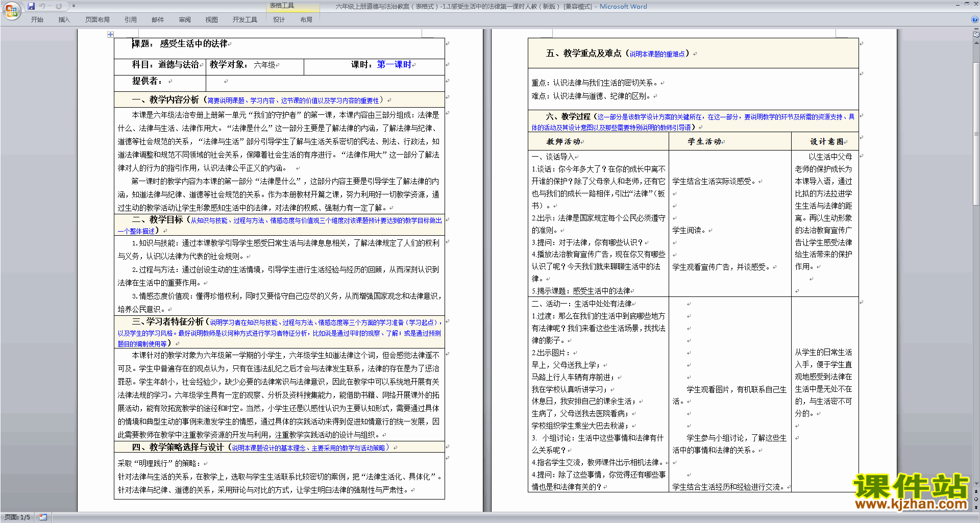Click the vertical scrollbar up arrow

(x=976, y=42)
